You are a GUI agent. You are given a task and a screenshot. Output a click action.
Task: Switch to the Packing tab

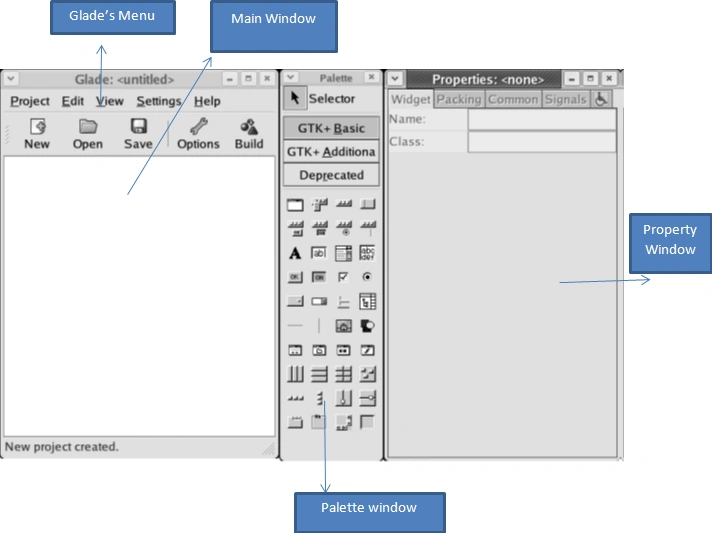tap(459, 99)
